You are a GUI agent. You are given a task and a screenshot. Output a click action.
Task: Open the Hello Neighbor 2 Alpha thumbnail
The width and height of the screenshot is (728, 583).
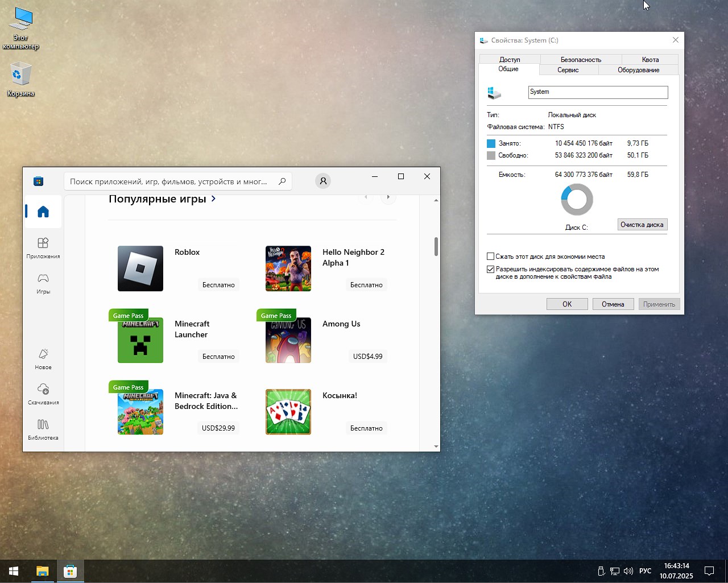[288, 268]
